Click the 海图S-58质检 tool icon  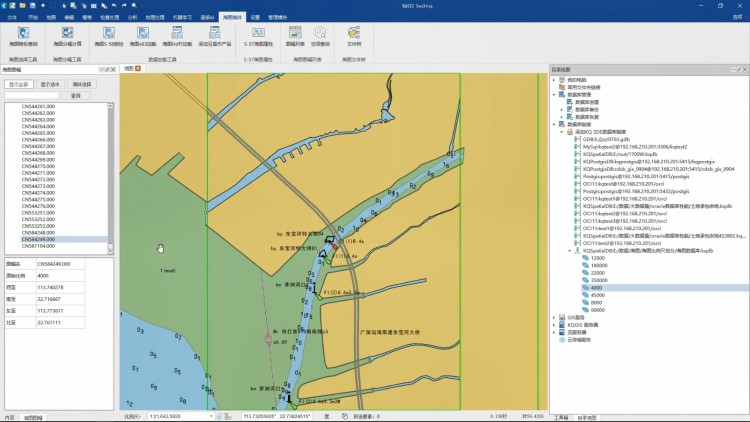click(x=109, y=34)
